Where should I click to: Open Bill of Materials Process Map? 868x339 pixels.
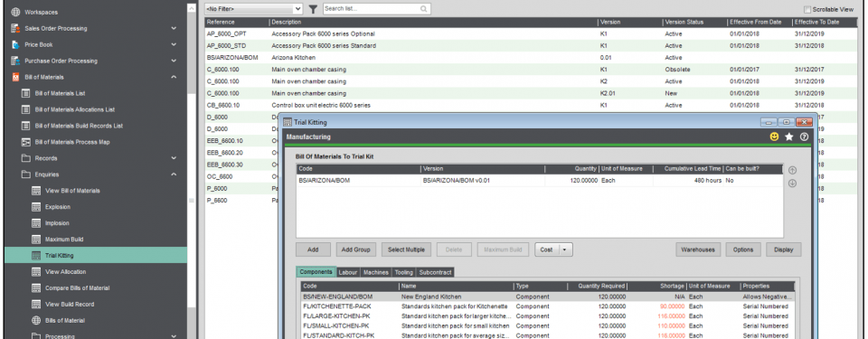pos(72,142)
